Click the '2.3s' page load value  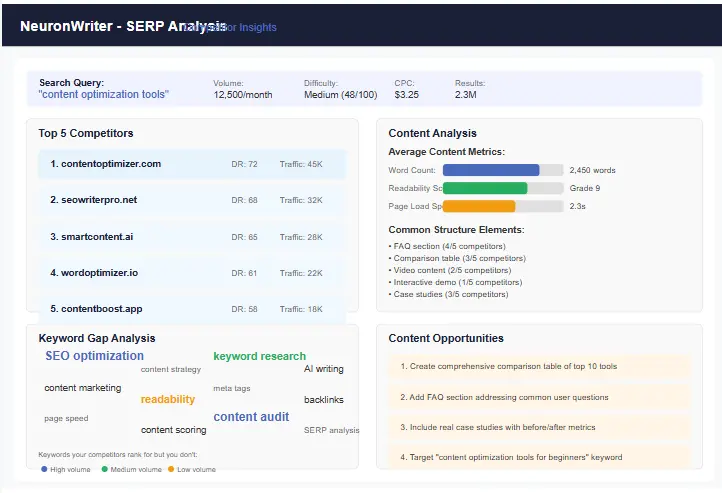tap(577, 206)
